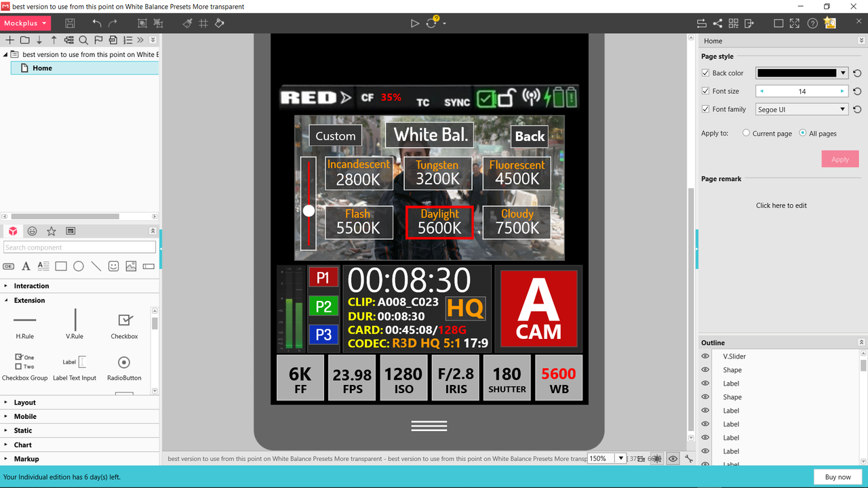Select the All pages radio button

[803, 134]
